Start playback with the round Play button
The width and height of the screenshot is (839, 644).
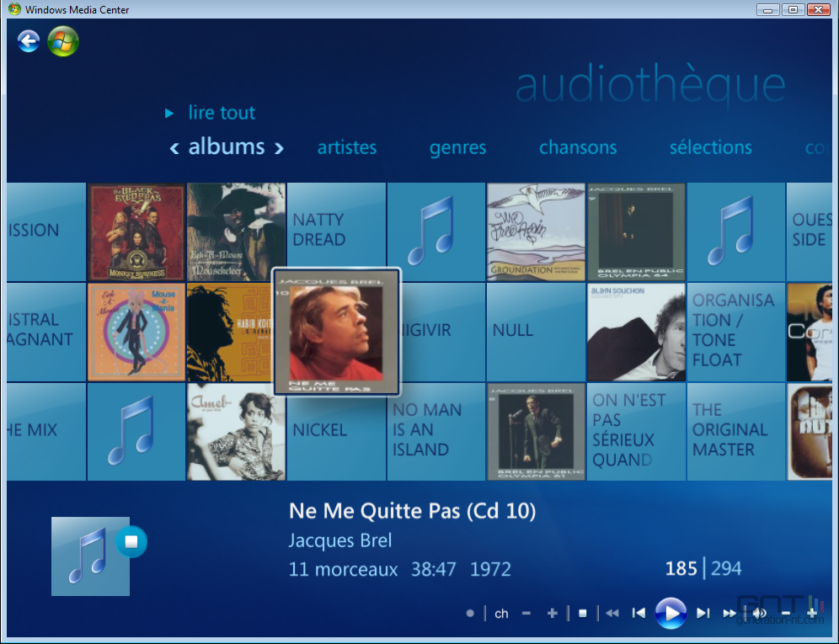click(671, 614)
